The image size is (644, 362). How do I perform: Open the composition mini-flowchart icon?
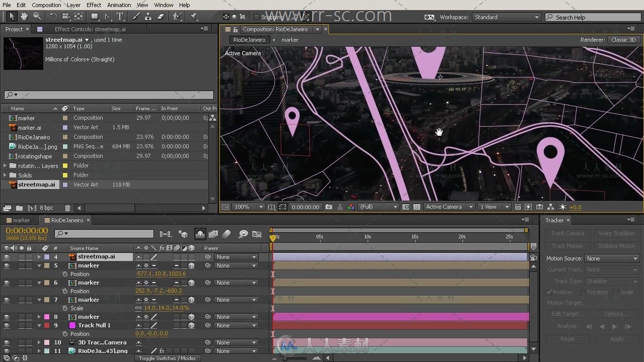click(x=165, y=234)
